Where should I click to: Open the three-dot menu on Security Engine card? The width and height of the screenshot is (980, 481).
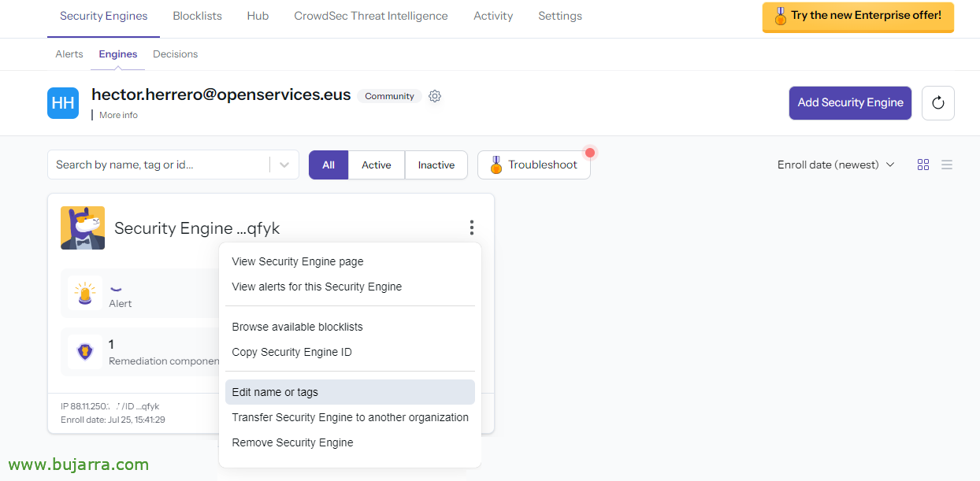(x=471, y=228)
